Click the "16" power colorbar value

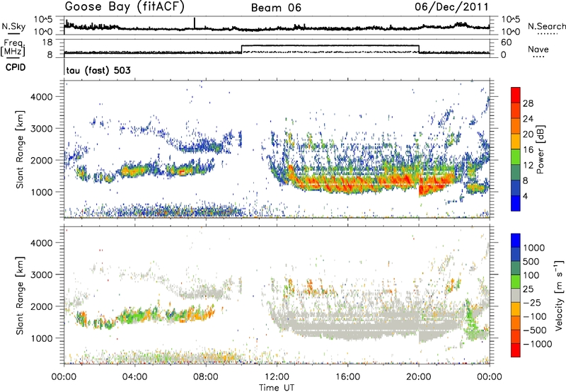tap(528, 150)
